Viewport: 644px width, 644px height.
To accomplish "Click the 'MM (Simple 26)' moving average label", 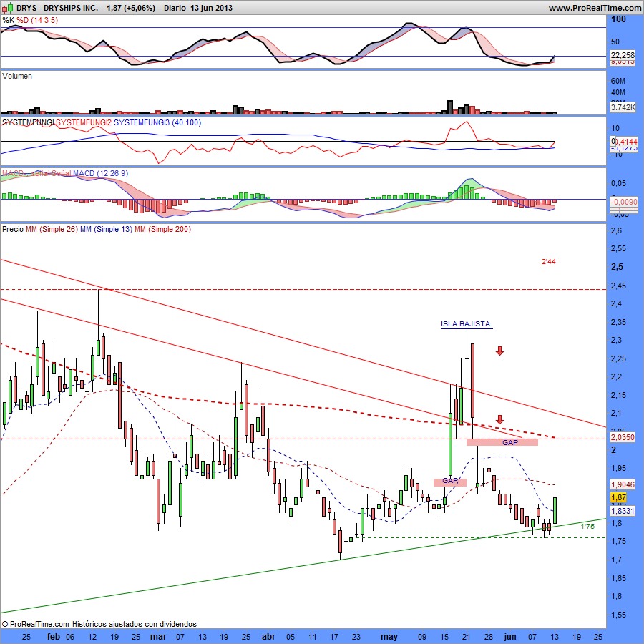I will tap(52, 229).
